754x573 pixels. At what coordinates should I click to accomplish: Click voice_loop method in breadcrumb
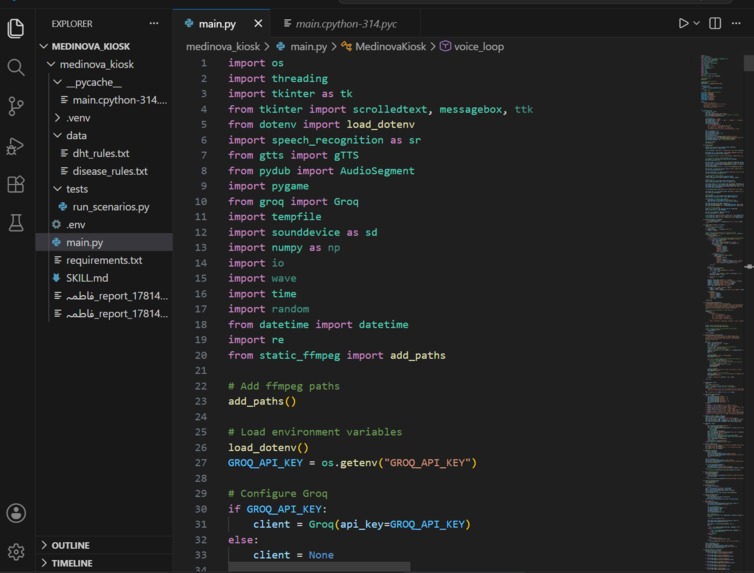[479, 47]
